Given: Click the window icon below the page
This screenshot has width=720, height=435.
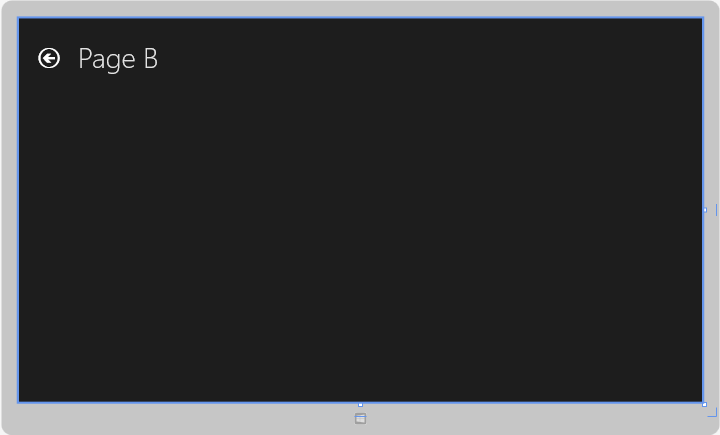Looking at the screenshot, I should click(360, 418).
